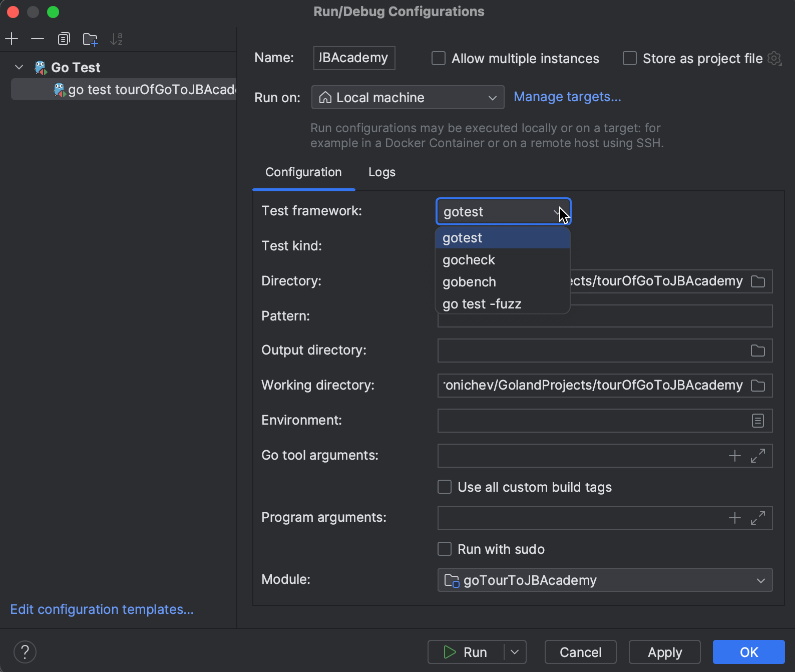Click the Add New Configuration plus icon
795x672 pixels.
tap(12, 39)
